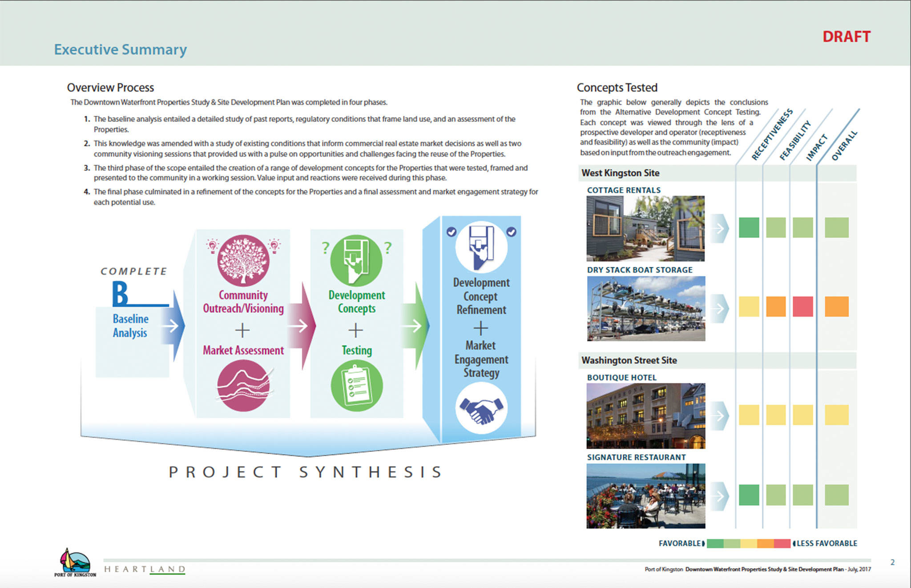Click the Boutique Hotel overall yellow swatch
911x588 pixels.
837,415
